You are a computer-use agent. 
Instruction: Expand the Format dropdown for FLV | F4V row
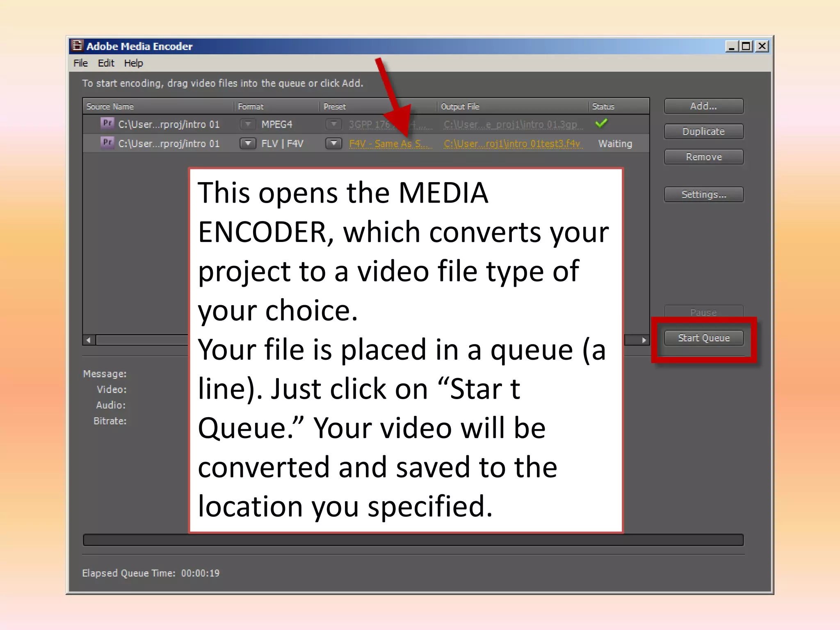[x=248, y=144]
